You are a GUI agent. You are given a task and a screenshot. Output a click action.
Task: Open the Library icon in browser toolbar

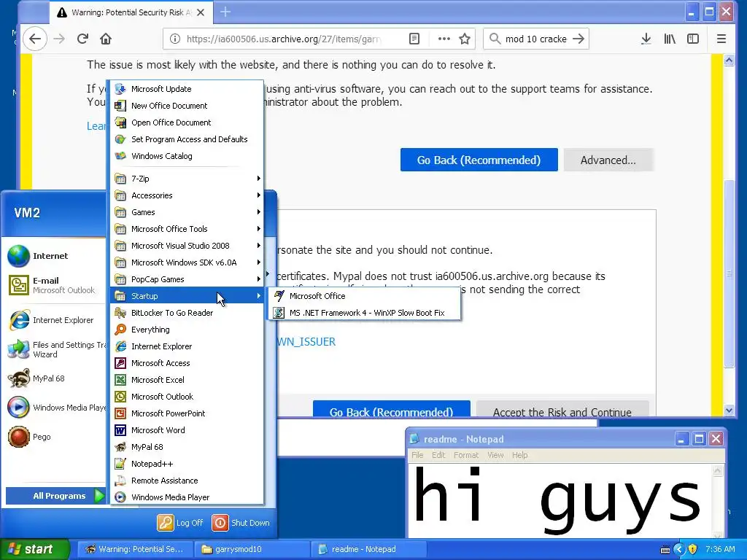[670, 39]
